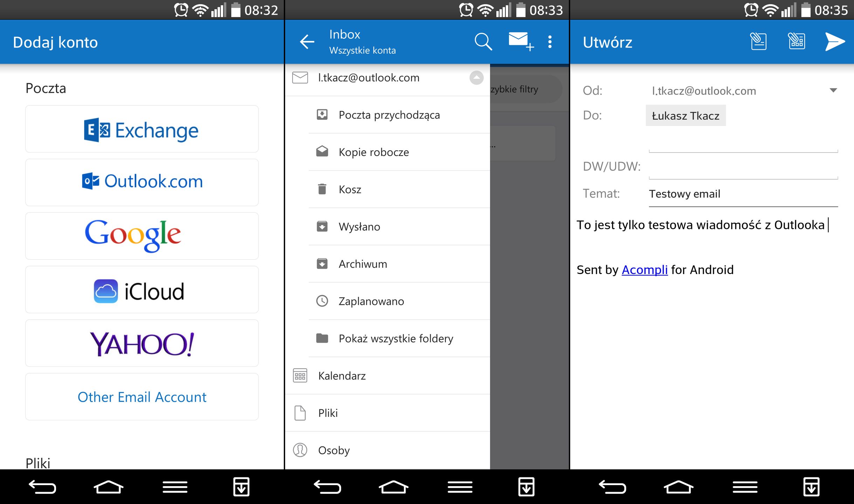Collapse the l.tkacz@outlook.com account folders
Viewport: 854px width, 504px height.
click(476, 78)
